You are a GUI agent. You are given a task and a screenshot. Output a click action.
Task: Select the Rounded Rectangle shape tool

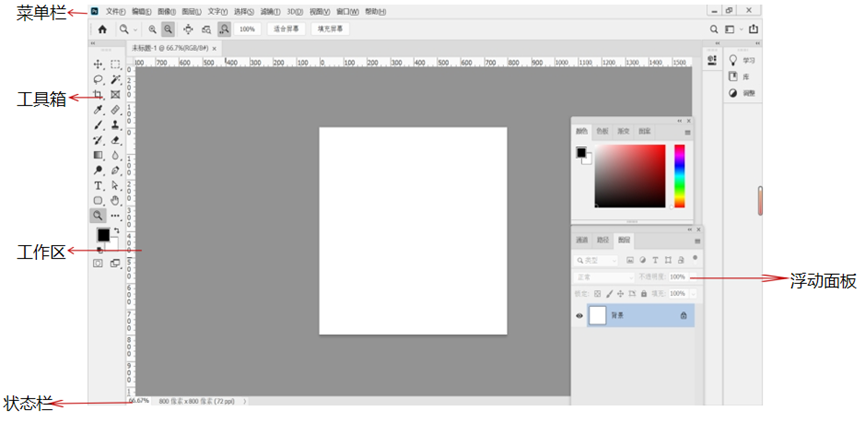pyautogui.click(x=98, y=200)
